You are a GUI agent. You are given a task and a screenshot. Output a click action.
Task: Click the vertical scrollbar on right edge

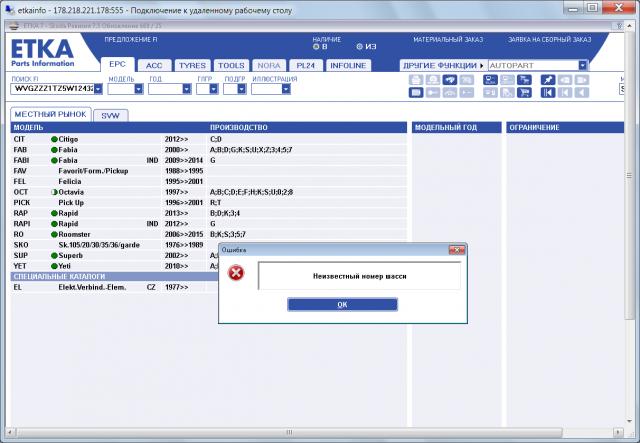pos(633,250)
